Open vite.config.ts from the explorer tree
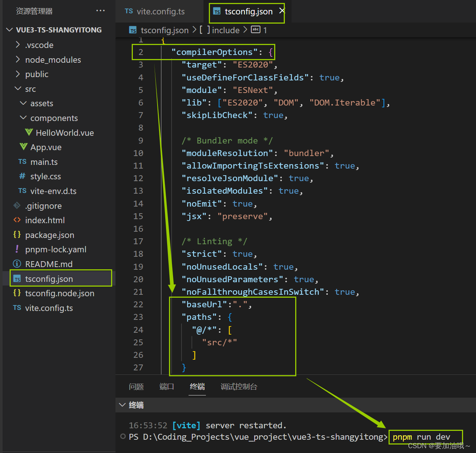The height and width of the screenshot is (453, 476). pos(49,308)
